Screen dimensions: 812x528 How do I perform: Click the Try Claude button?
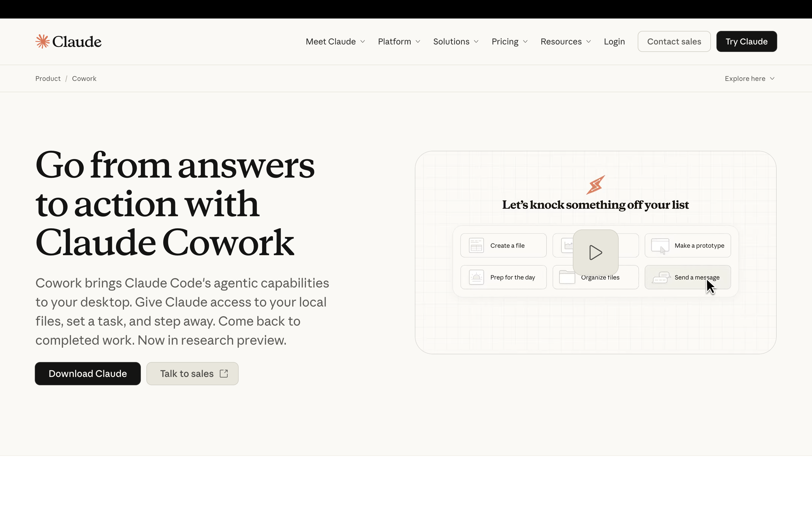(747, 42)
